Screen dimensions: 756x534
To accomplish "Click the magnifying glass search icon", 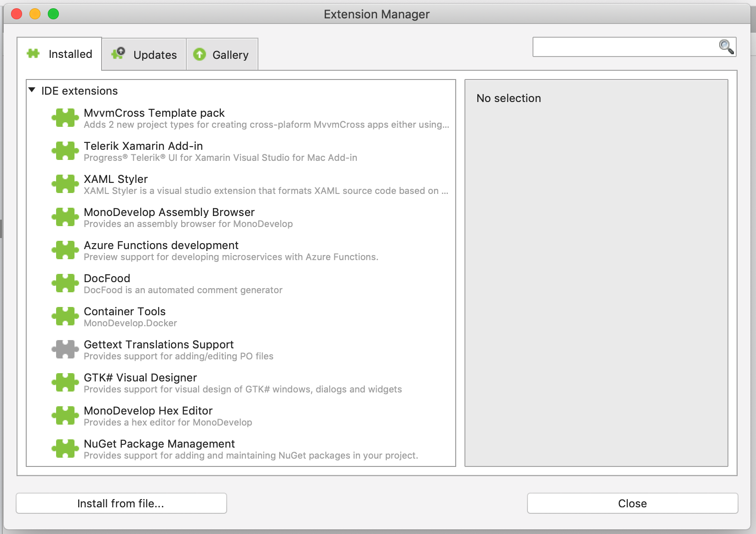I will click(726, 46).
